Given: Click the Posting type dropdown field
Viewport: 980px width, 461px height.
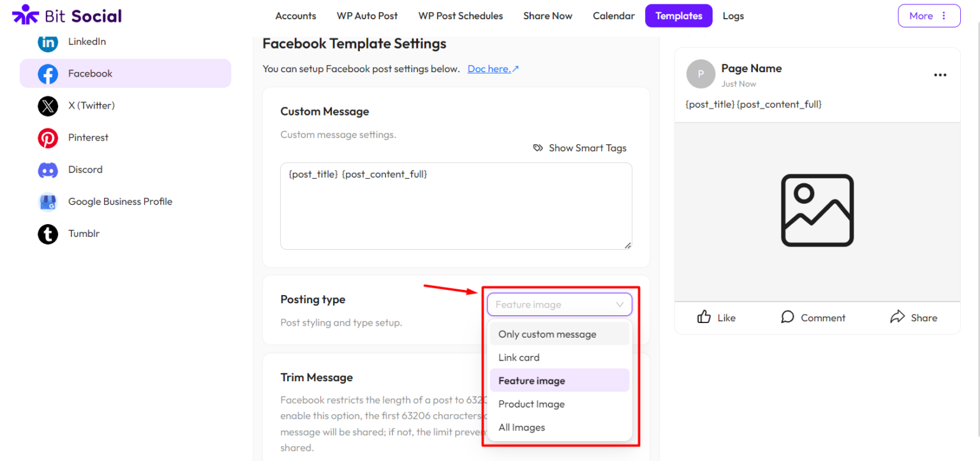Looking at the screenshot, I should pos(560,305).
